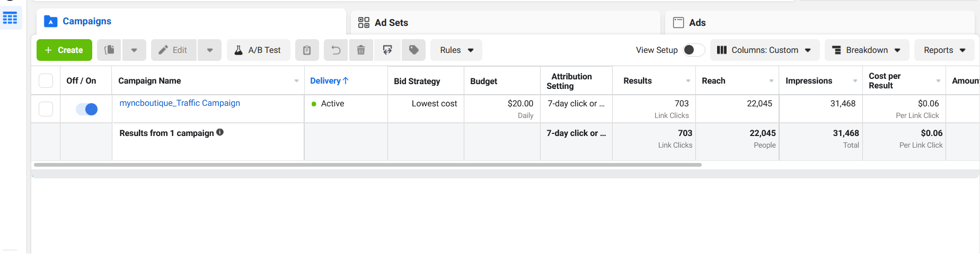This screenshot has width=980, height=254.
Task: Switch to the Ads tab
Action: click(697, 23)
